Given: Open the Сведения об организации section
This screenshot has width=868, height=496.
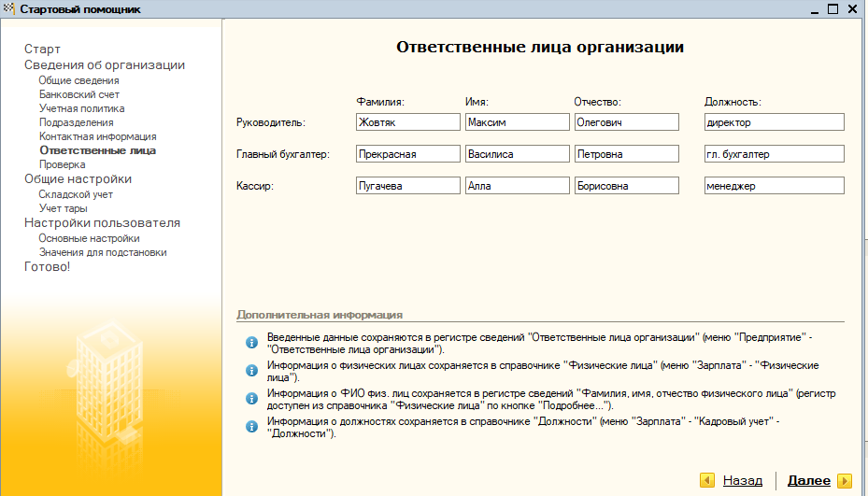Looking at the screenshot, I should pos(104,64).
